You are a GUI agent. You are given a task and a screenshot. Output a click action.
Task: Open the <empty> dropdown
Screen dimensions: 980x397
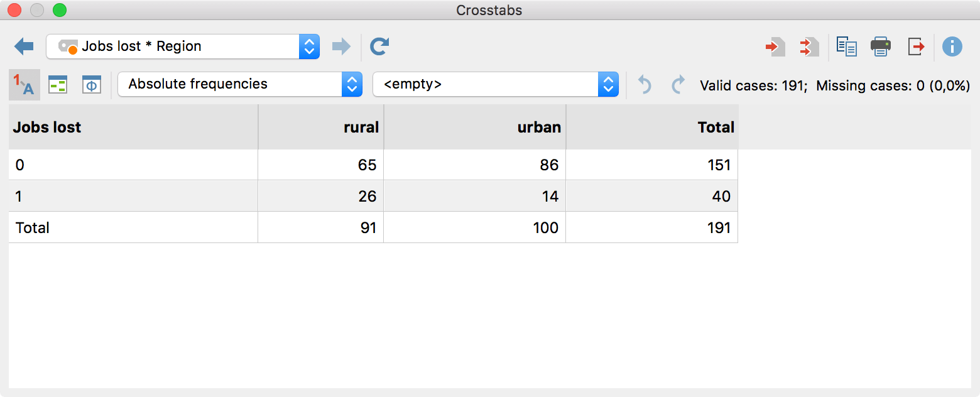tap(496, 84)
